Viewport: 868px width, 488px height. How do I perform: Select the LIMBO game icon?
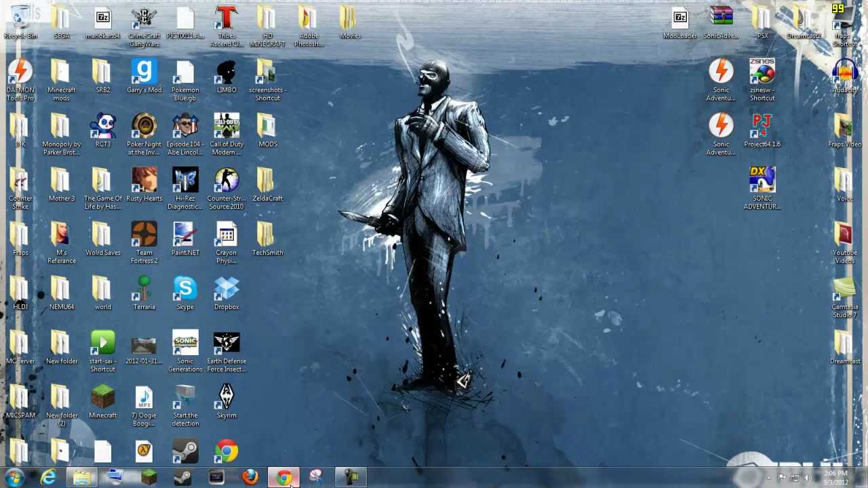226,77
